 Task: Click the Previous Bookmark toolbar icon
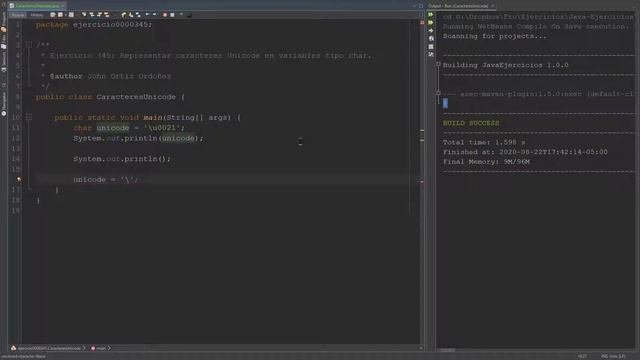pyautogui.click(x=123, y=15)
